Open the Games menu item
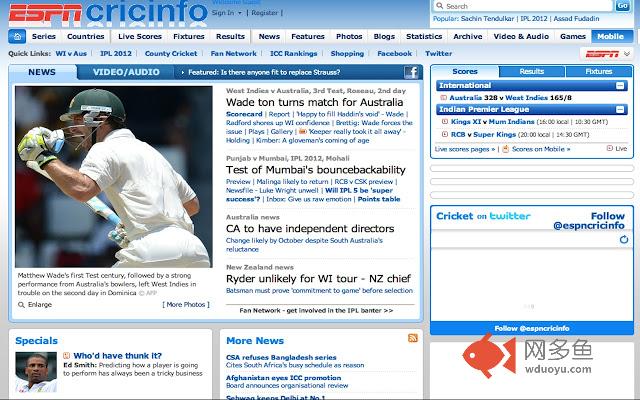This screenshot has width=640, height=400. [x=573, y=36]
